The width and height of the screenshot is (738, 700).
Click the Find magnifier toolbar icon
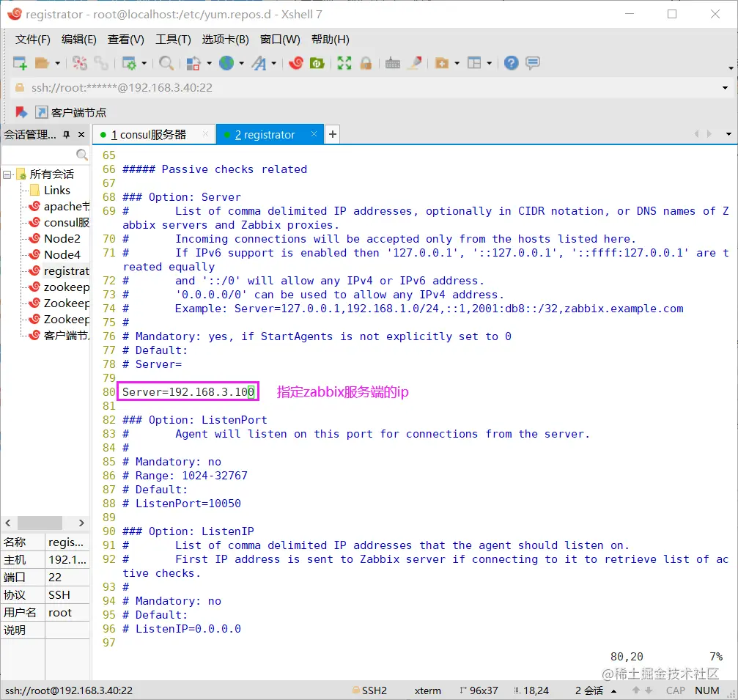pyautogui.click(x=166, y=62)
